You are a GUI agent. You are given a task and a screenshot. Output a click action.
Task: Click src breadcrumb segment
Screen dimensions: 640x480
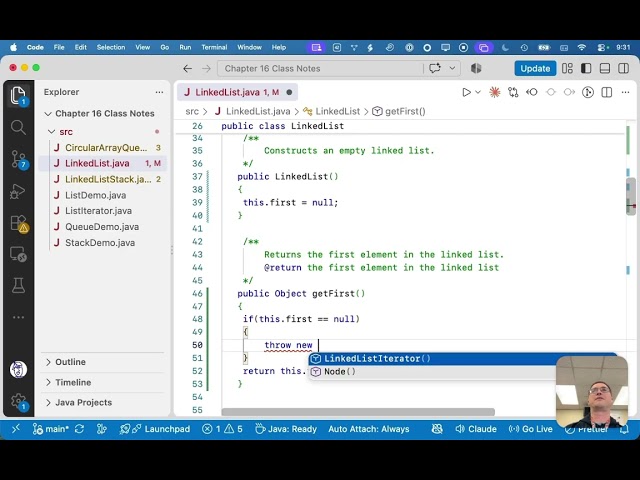coord(192,111)
